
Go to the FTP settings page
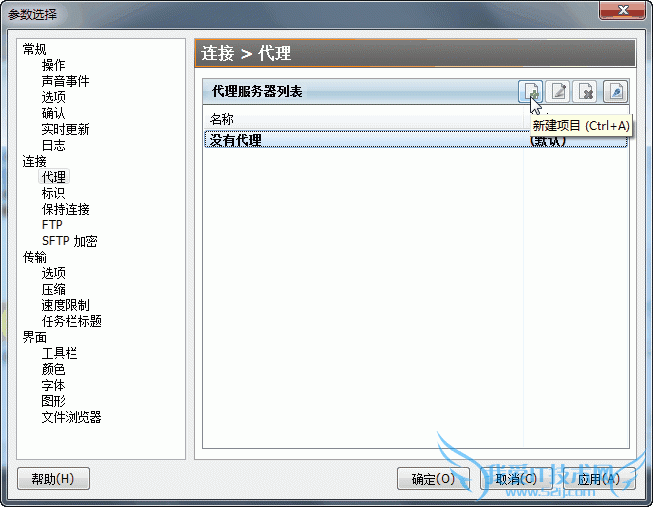[52, 225]
